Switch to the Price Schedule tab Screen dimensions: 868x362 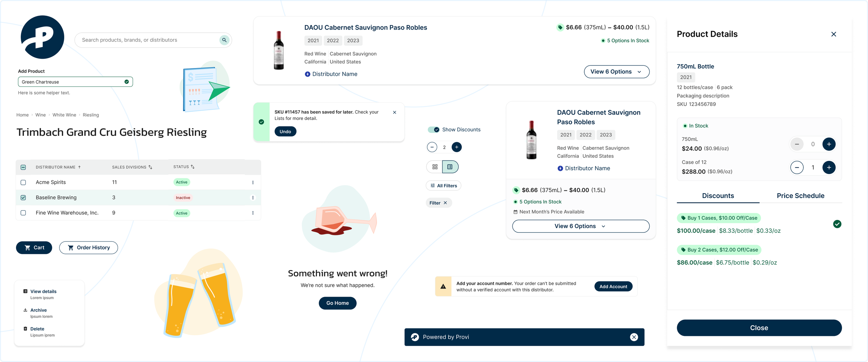pos(801,196)
